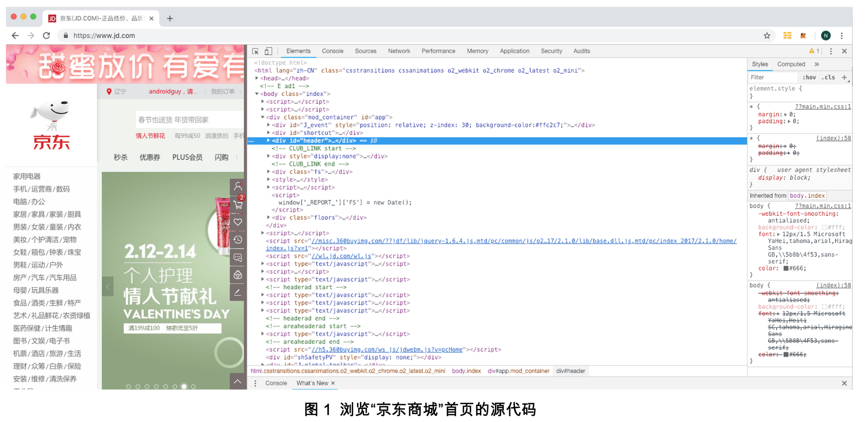The width and height of the screenshot is (868, 422).
Task: Close the bottom drawer panel
Action: 844,383
